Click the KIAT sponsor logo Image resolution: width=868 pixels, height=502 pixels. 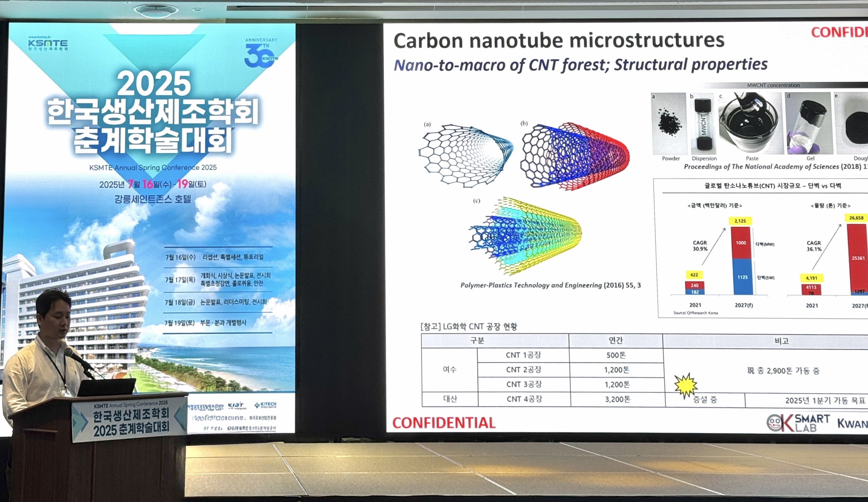pos(236,405)
